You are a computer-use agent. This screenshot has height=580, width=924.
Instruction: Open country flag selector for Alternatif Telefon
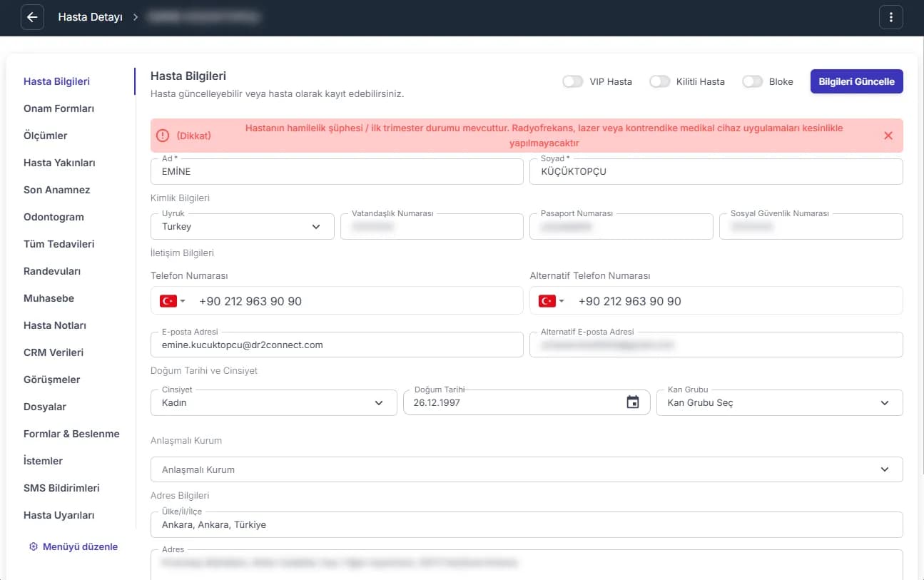coord(551,301)
